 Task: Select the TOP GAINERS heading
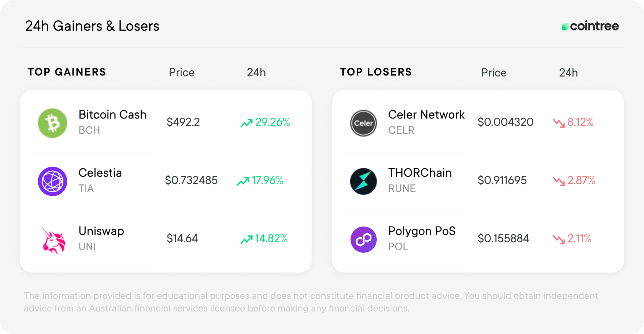coord(67,72)
